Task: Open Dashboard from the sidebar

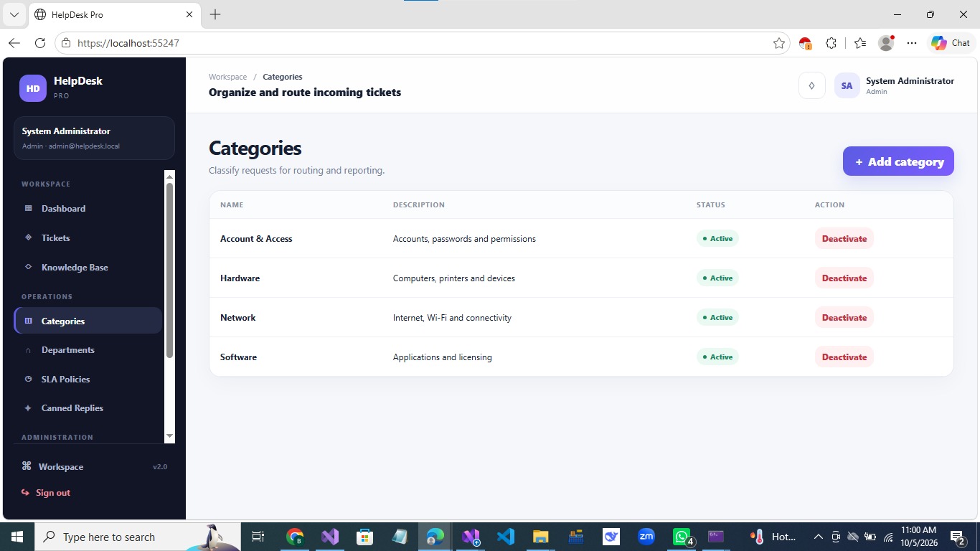Action: pyautogui.click(x=88, y=209)
